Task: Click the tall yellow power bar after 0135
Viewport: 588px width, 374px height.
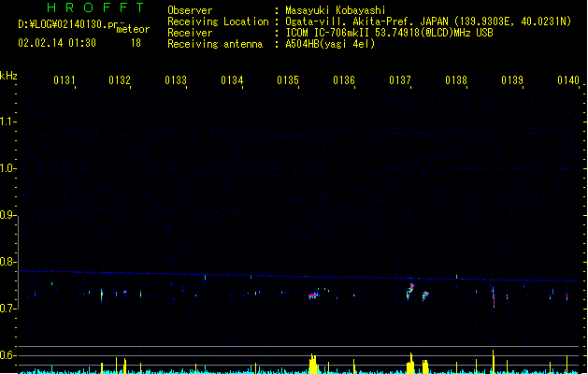Action: coord(313,364)
